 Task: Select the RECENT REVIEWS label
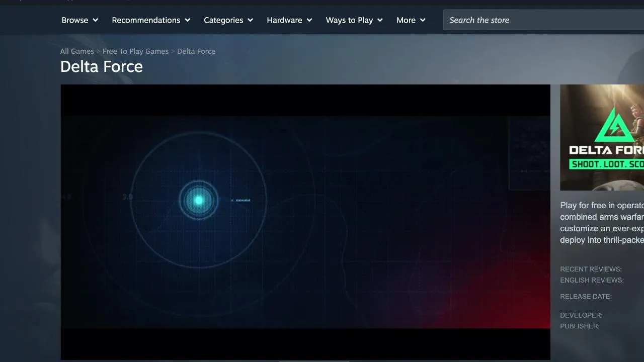tap(591, 269)
